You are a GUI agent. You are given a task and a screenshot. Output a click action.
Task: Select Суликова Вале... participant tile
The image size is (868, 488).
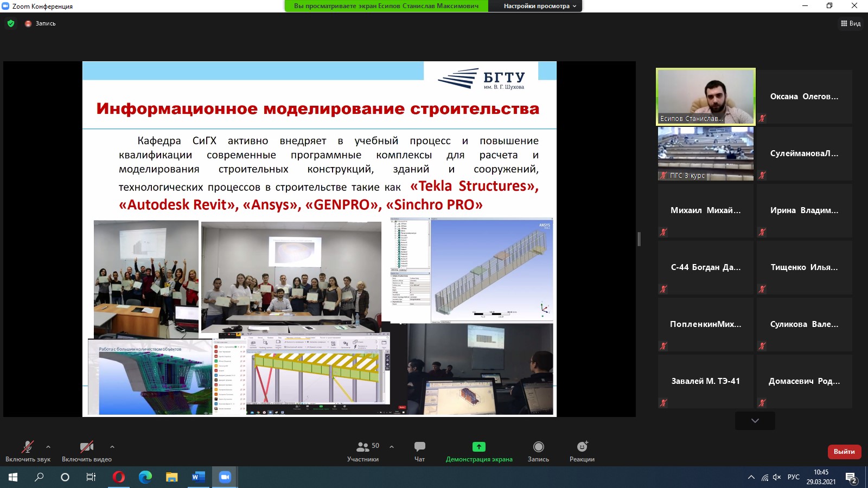click(x=805, y=324)
